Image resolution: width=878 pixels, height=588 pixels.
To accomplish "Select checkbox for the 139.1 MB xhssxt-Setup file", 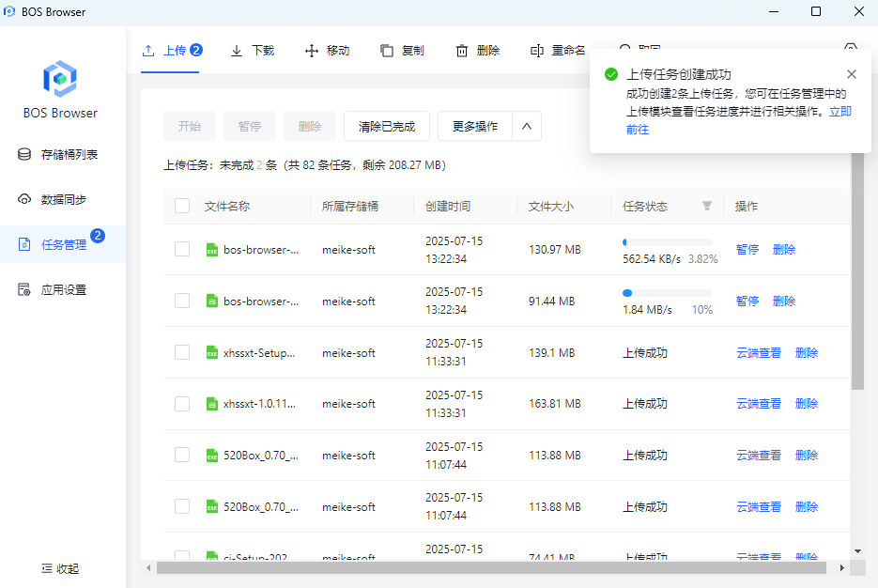I will [182, 352].
